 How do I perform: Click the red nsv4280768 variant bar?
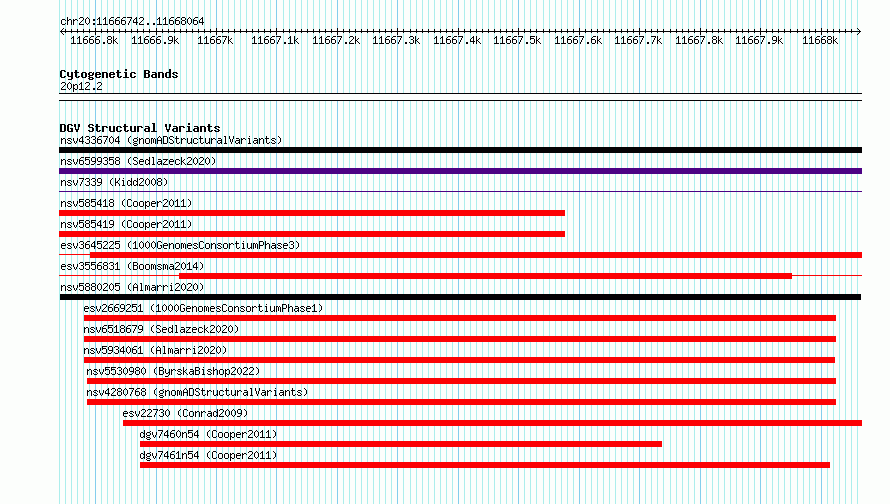pyautogui.click(x=461, y=402)
